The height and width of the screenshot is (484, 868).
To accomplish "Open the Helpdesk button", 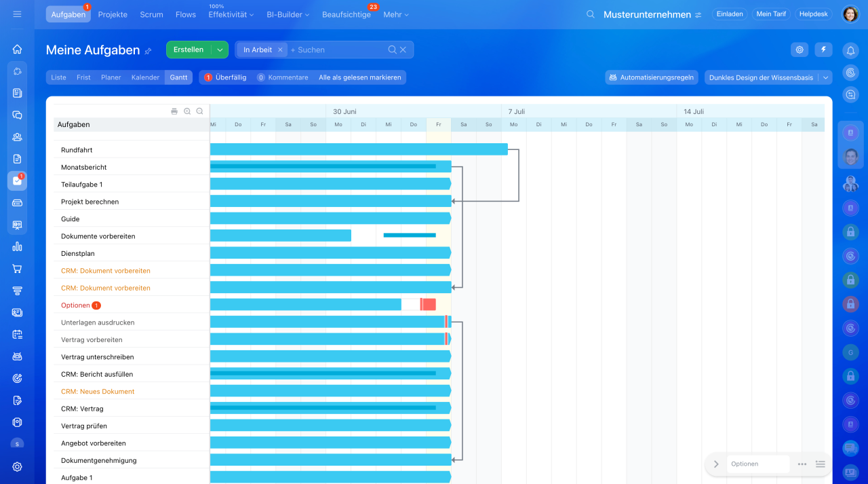I will coord(815,14).
